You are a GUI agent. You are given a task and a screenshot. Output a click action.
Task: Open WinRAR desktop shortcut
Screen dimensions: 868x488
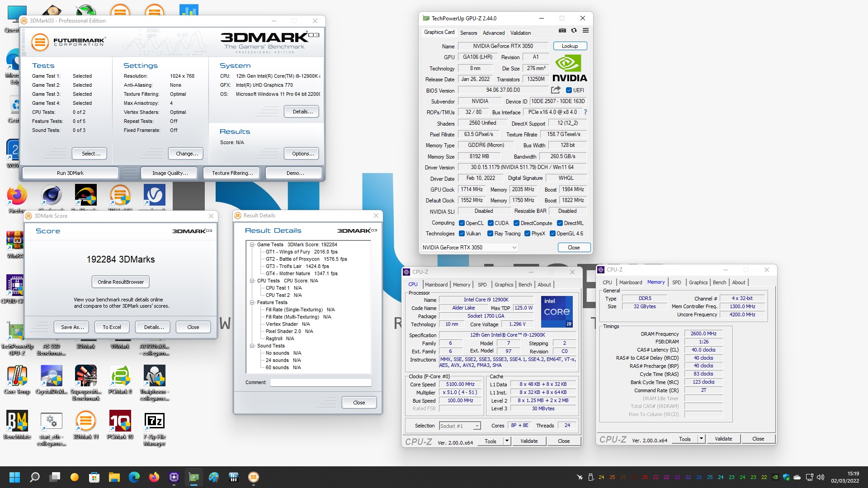(x=15, y=244)
